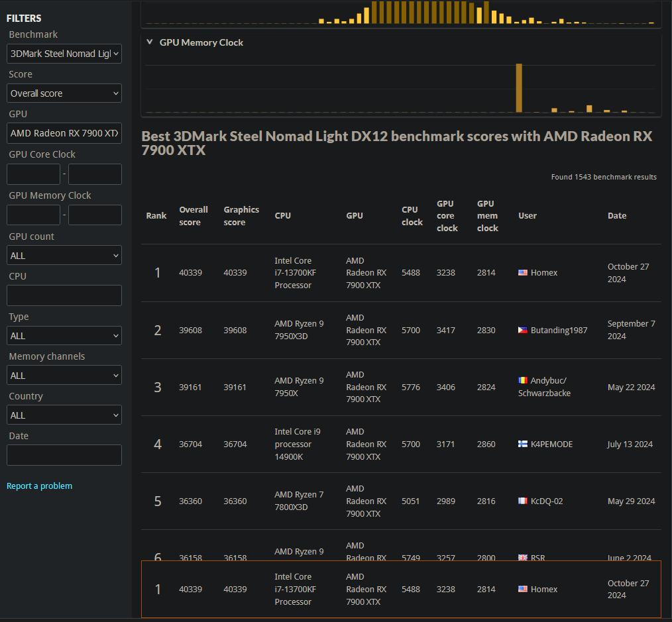Open the Butanding1987 user result
The width and height of the screenshot is (672, 622).
[559, 330]
